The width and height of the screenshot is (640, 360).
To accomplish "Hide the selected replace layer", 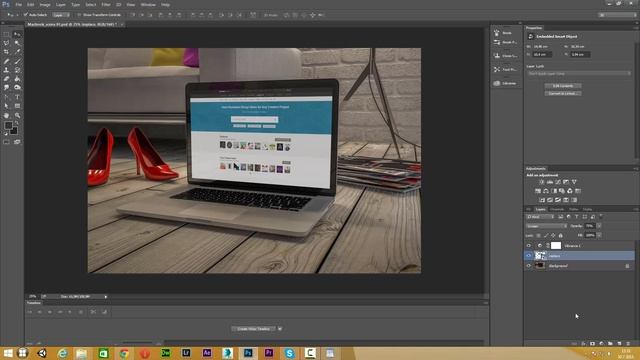I will coord(529,256).
